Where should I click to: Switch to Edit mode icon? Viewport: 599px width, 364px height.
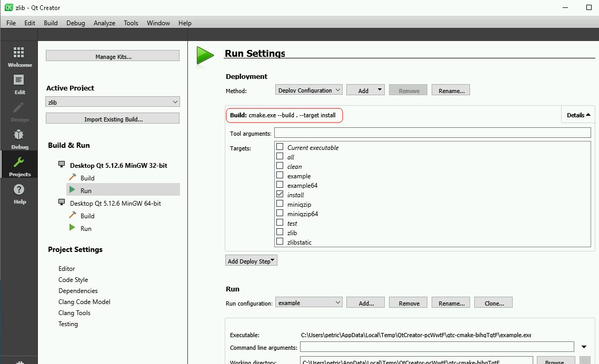[x=19, y=80]
